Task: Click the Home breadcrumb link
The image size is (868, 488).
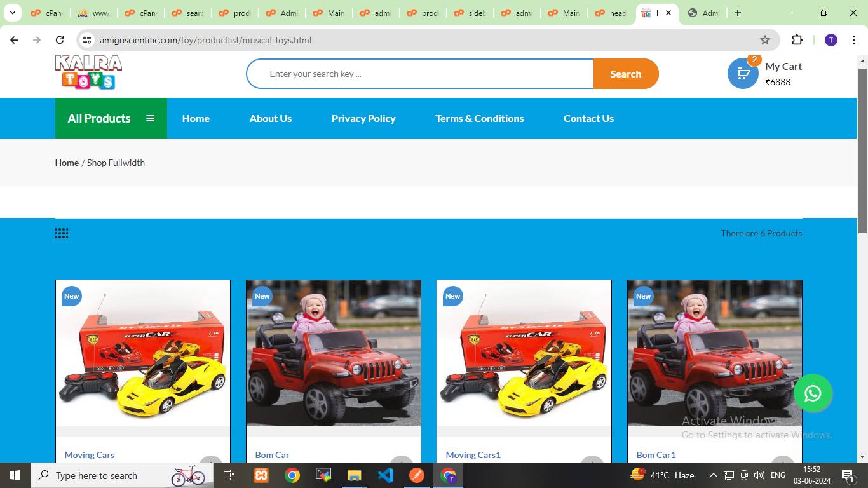Action: (x=67, y=163)
